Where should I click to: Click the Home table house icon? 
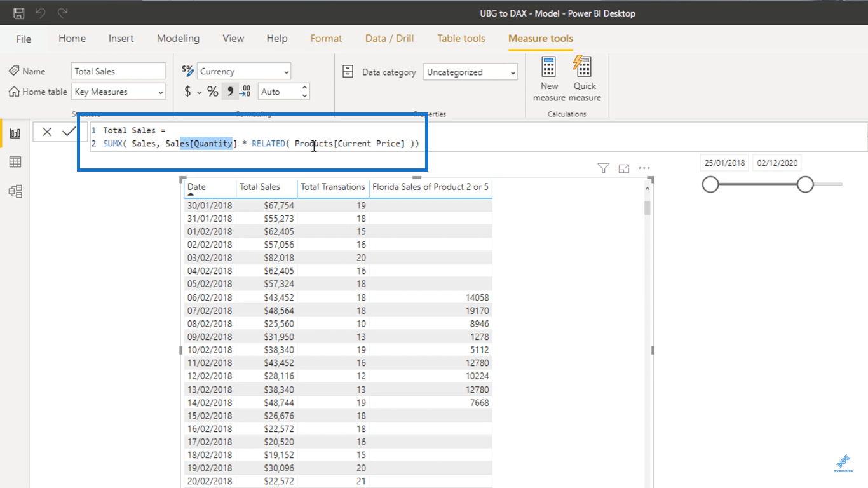tap(14, 91)
